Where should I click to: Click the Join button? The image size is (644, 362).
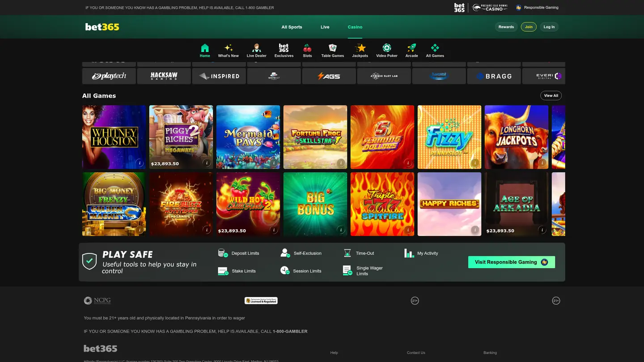point(529,27)
